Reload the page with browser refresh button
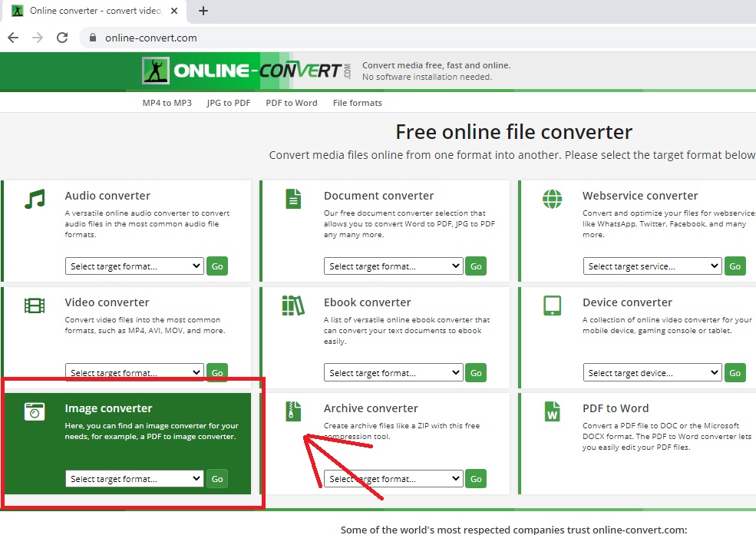 coord(62,38)
